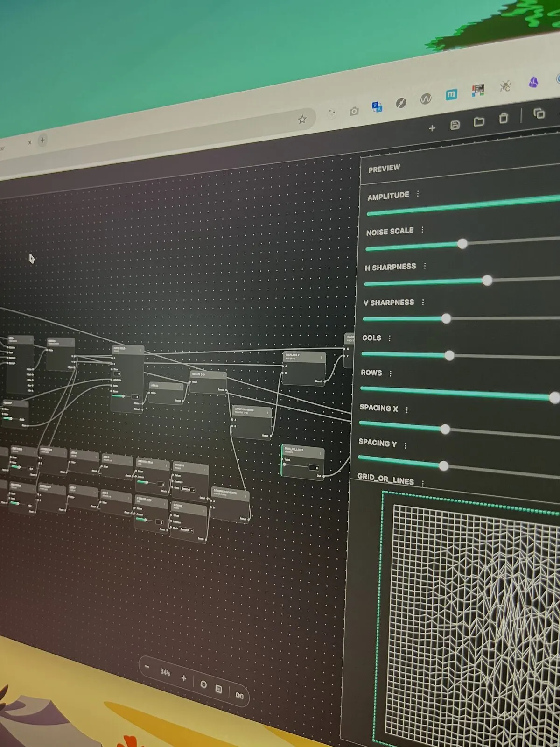Click the purple gem extension icon
The width and height of the screenshot is (560, 747).
tap(533, 83)
